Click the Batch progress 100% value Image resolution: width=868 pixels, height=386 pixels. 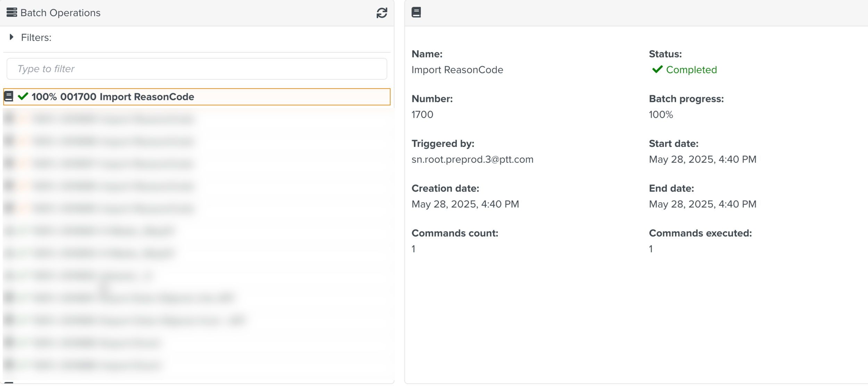661,115
